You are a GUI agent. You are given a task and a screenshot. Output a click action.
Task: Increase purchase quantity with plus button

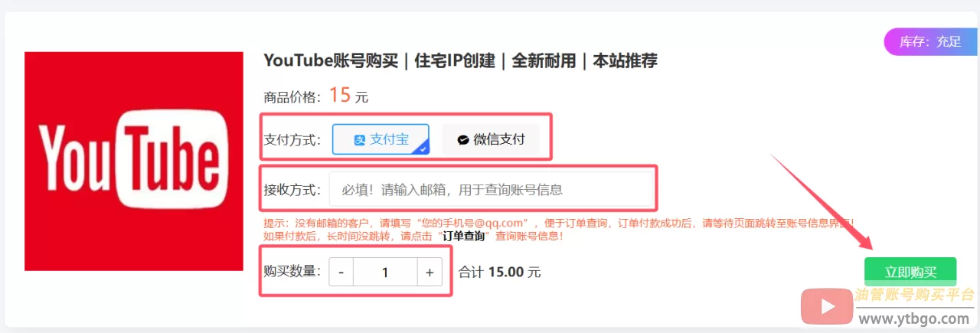(430, 272)
